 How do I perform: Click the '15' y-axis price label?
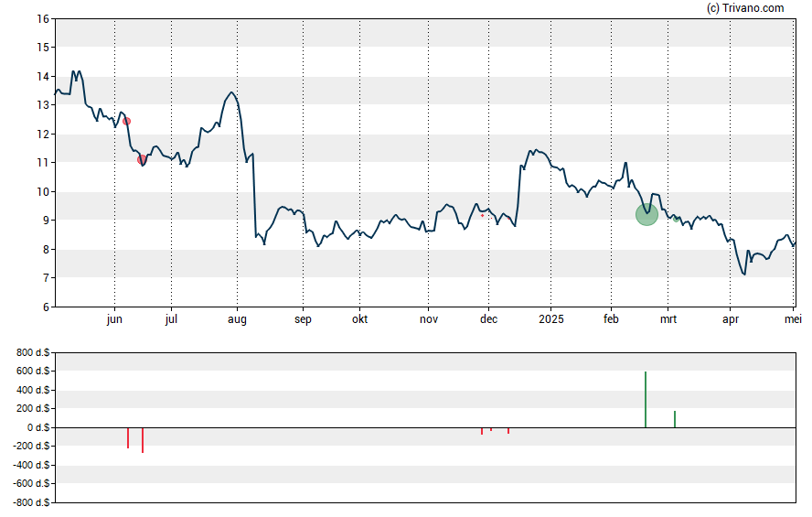pyautogui.click(x=43, y=48)
